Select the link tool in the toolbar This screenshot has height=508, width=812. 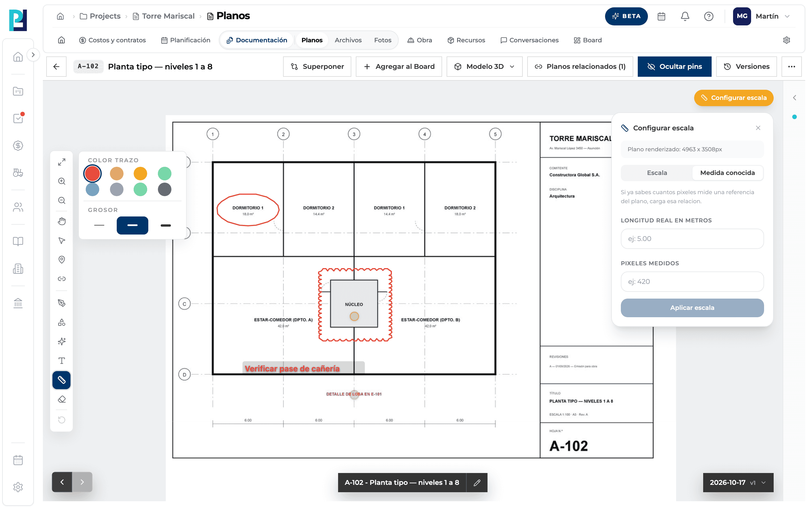point(61,279)
